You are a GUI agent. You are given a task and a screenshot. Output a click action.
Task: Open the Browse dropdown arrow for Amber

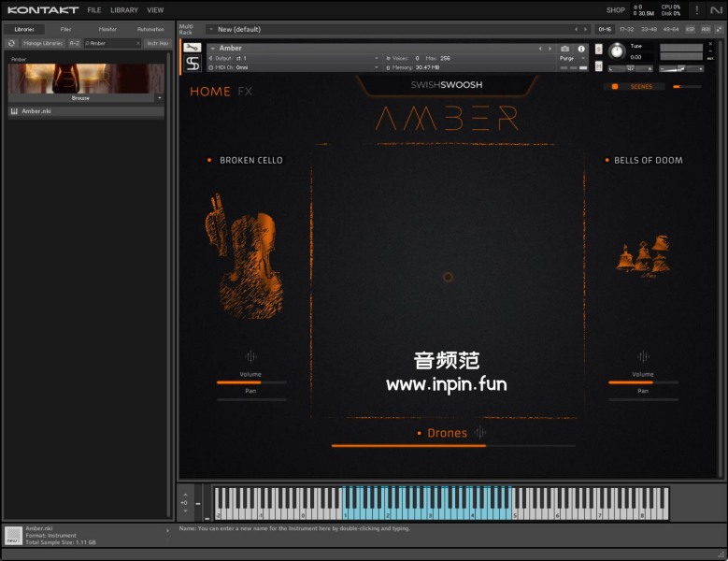tap(159, 98)
